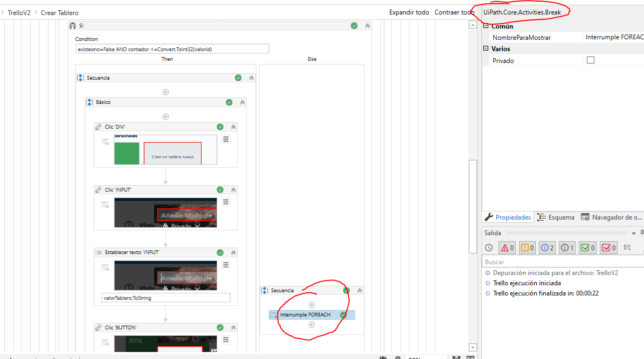Select the Interrumple FOREACH activity
Screen dimensions: 644x359
(312, 315)
